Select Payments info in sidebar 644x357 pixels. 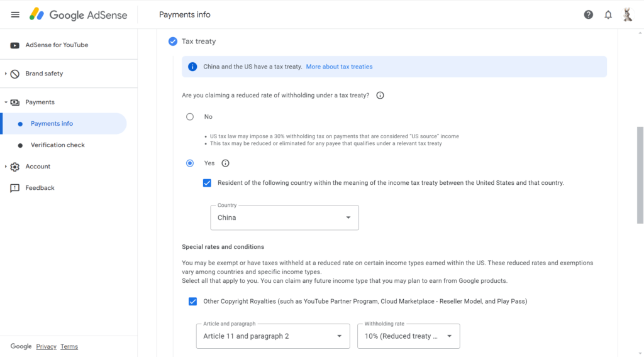coord(64,124)
